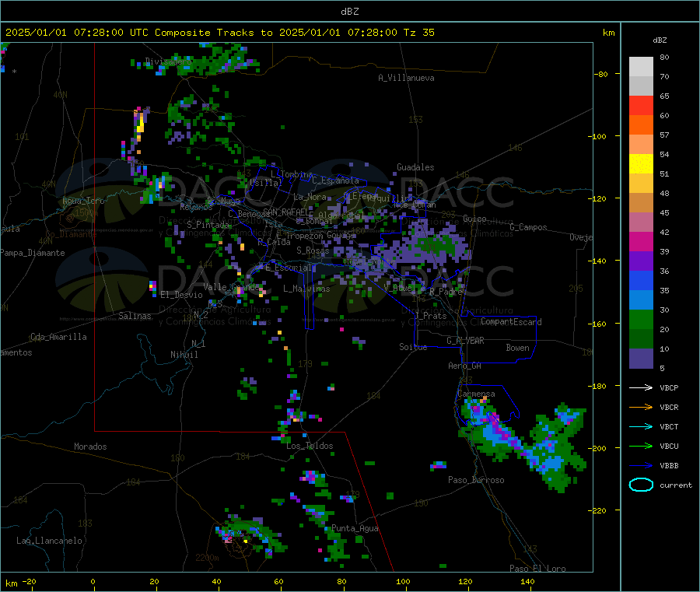Pick the magenta swatch between 42 and 39 dBZ
The height and width of the screenshot is (592, 700).
(641, 241)
